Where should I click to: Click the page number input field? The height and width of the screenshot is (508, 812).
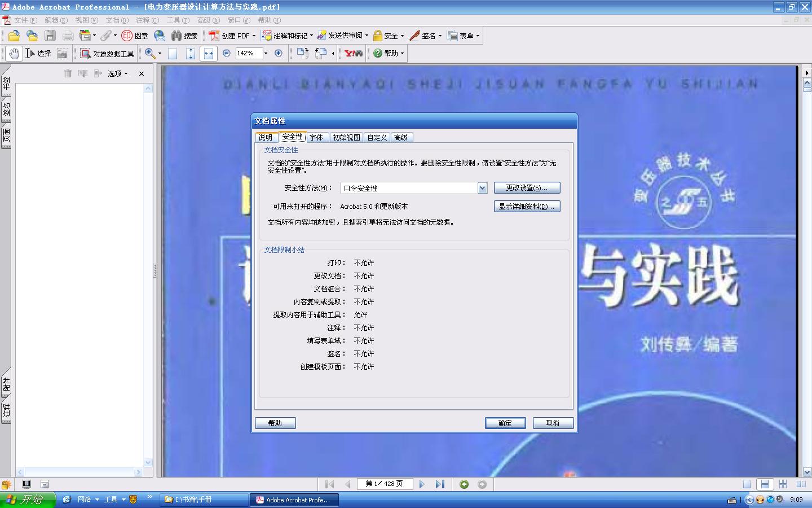(385, 484)
